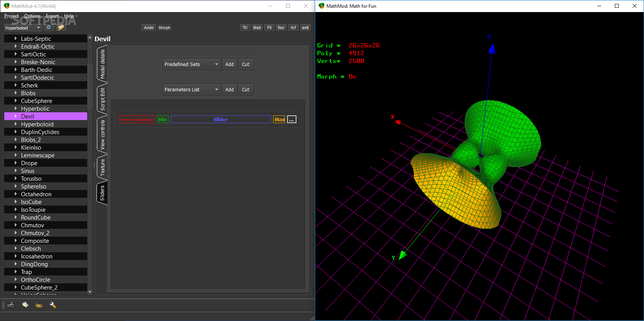
Task: Switch to the View controls tab
Action: (102, 135)
